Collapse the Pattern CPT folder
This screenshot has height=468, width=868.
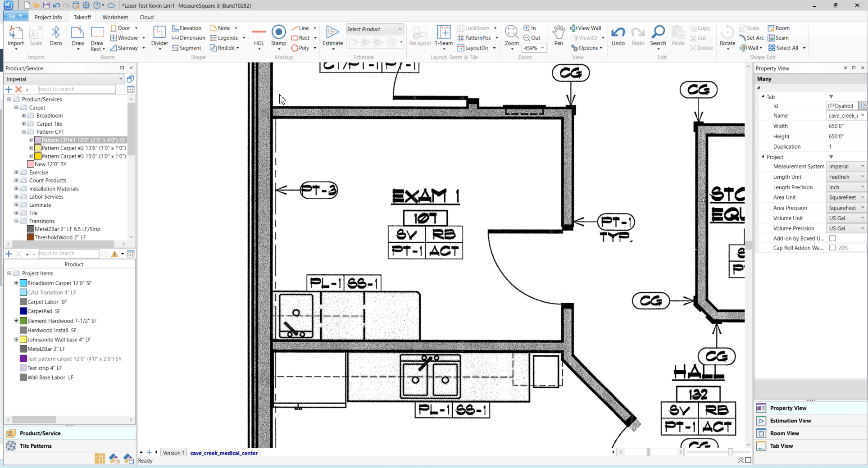pyautogui.click(x=23, y=132)
